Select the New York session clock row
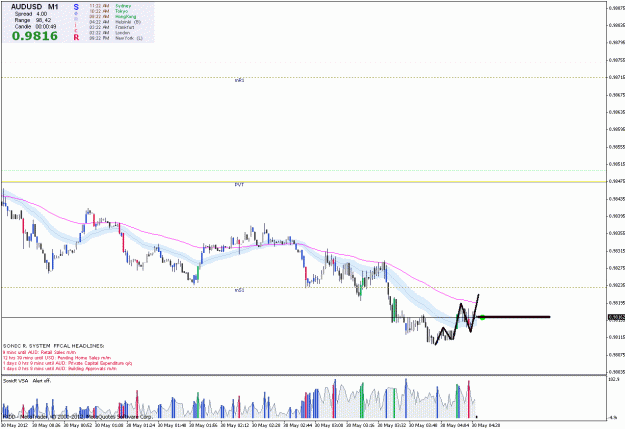 coord(116,38)
